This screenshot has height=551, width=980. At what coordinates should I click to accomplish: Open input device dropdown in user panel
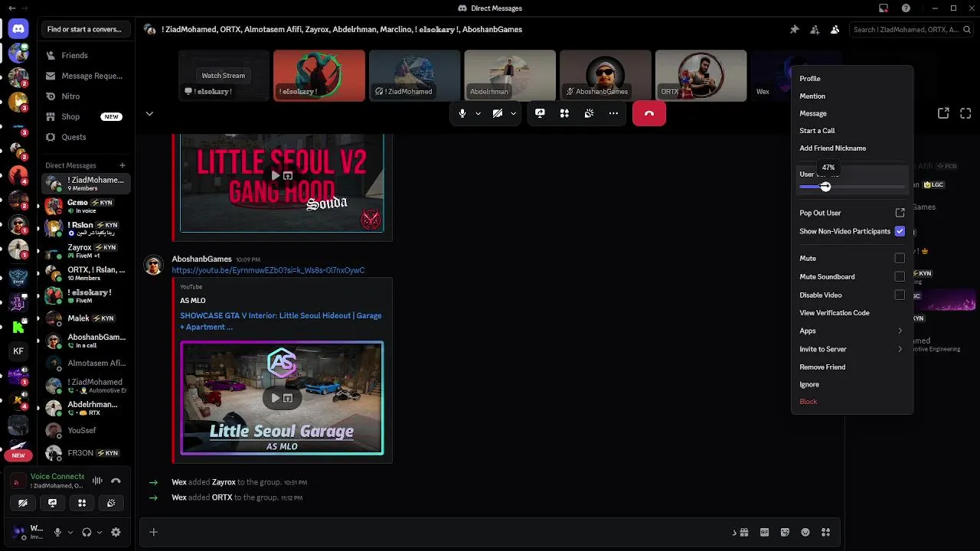click(x=70, y=532)
